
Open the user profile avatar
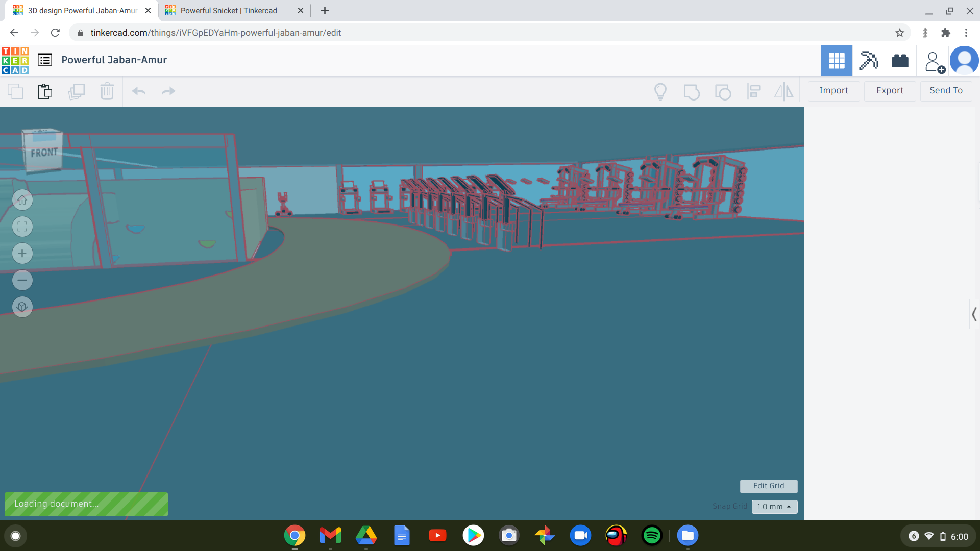point(964,61)
